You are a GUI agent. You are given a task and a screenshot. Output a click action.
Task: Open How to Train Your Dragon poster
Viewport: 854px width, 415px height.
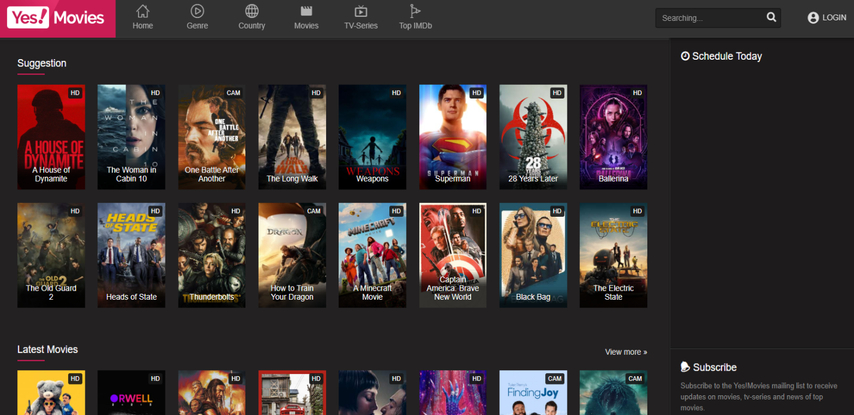click(x=292, y=255)
